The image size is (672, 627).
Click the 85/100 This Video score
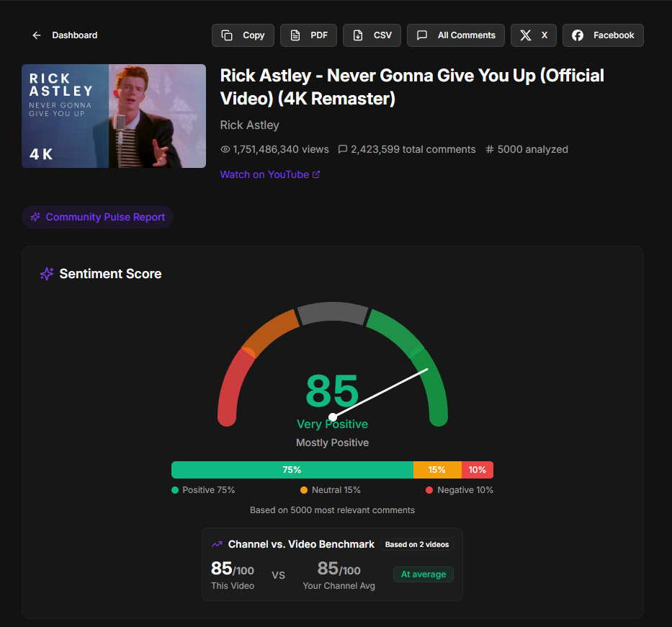pyautogui.click(x=233, y=569)
